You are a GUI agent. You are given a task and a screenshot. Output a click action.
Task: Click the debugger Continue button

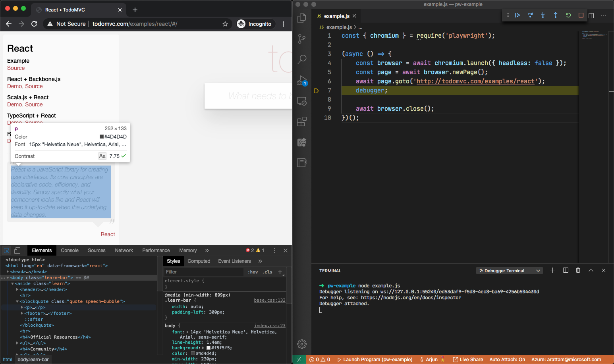click(517, 15)
